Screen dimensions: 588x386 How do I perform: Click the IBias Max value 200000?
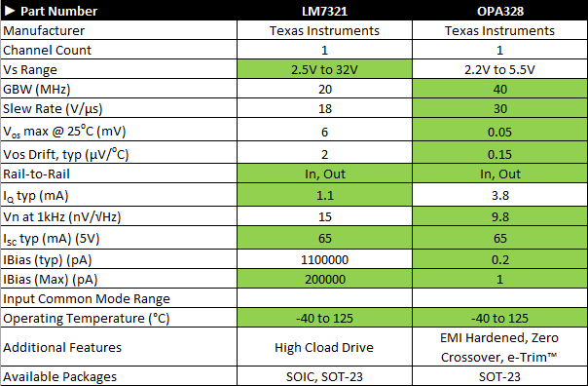(x=325, y=279)
